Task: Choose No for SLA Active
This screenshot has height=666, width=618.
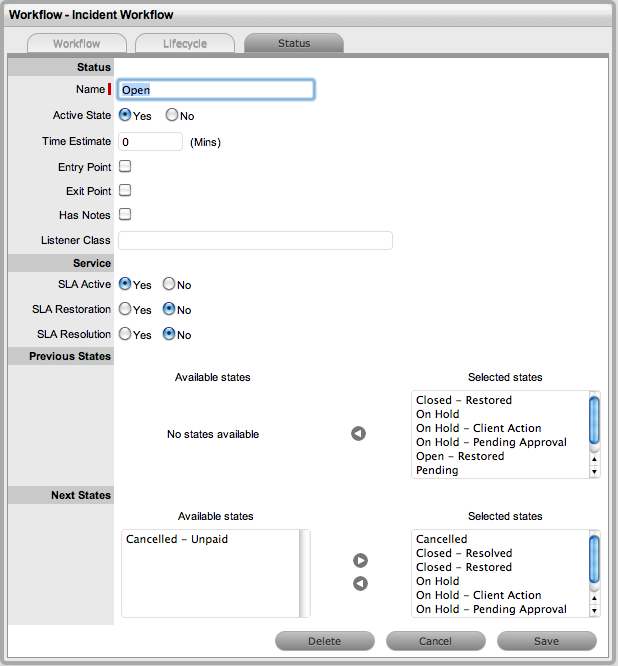Action: [x=169, y=284]
